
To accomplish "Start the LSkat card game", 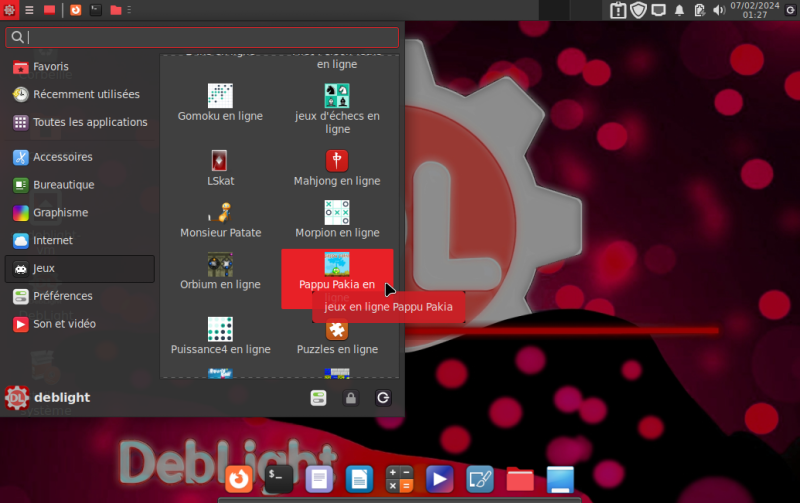I will point(220,168).
